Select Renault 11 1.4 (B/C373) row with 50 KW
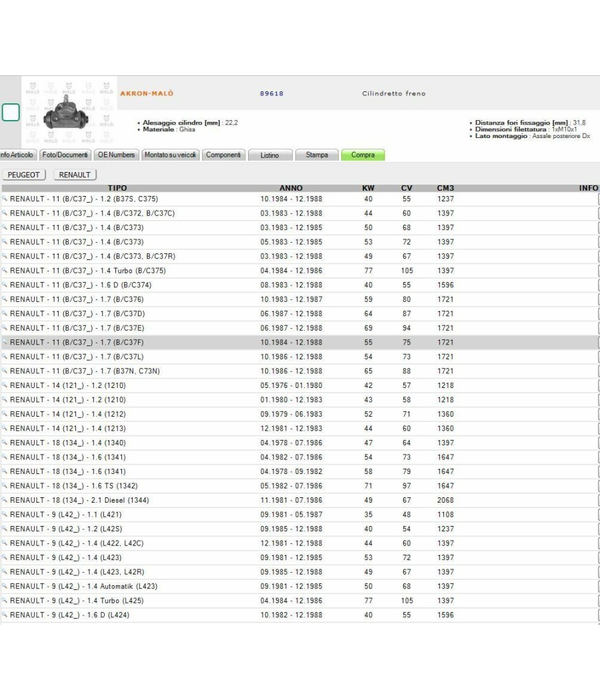 pos(300,227)
